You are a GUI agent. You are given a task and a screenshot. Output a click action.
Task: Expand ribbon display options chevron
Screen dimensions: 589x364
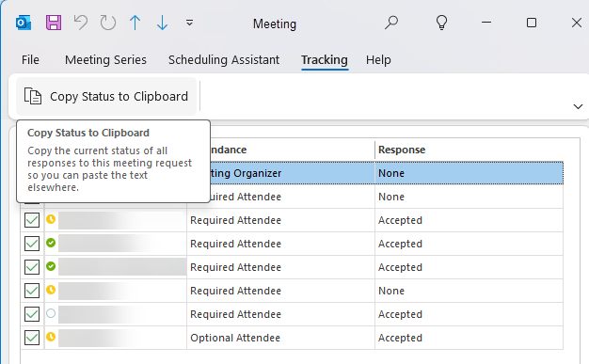578,106
